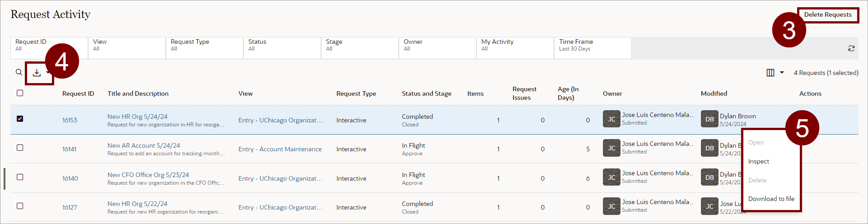Click JC owner avatar for request 16140

[x=611, y=177]
